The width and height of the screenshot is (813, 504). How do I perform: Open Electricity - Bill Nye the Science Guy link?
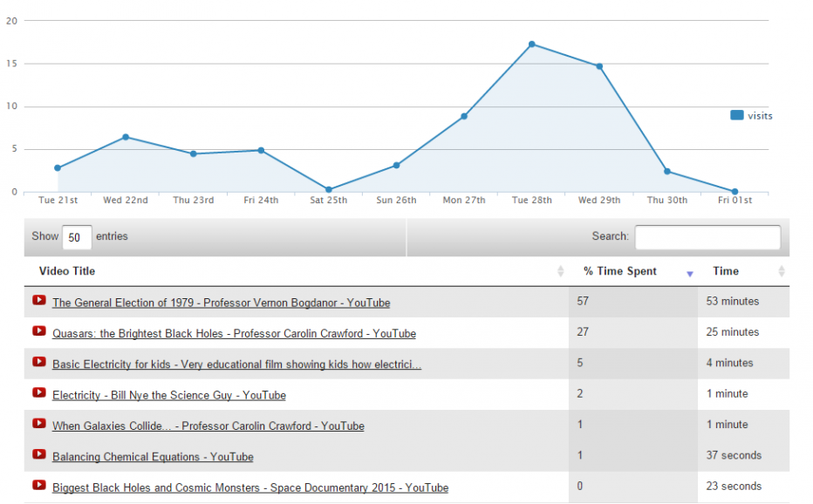click(x=169, y=395)
